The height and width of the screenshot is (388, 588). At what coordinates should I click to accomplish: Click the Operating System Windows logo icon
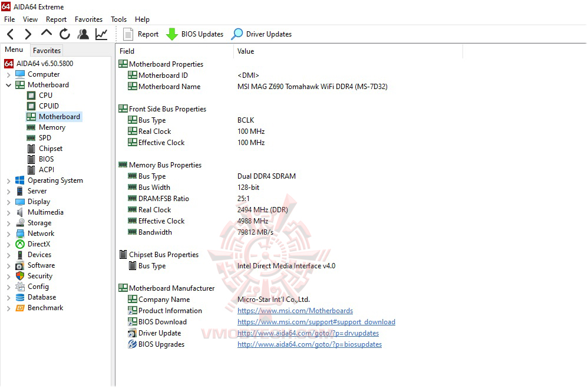click(20, 180)
